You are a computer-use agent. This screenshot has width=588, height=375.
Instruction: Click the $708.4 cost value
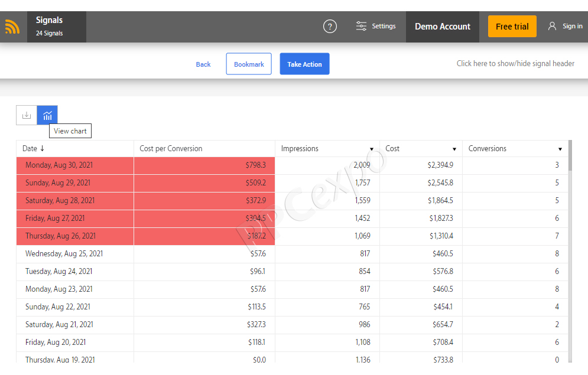click(x=443, y=342)
